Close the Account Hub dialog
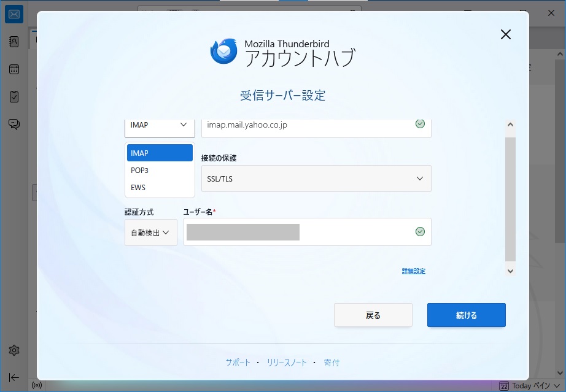The width and height of the screenshot is (566, 392). [505, 34]
